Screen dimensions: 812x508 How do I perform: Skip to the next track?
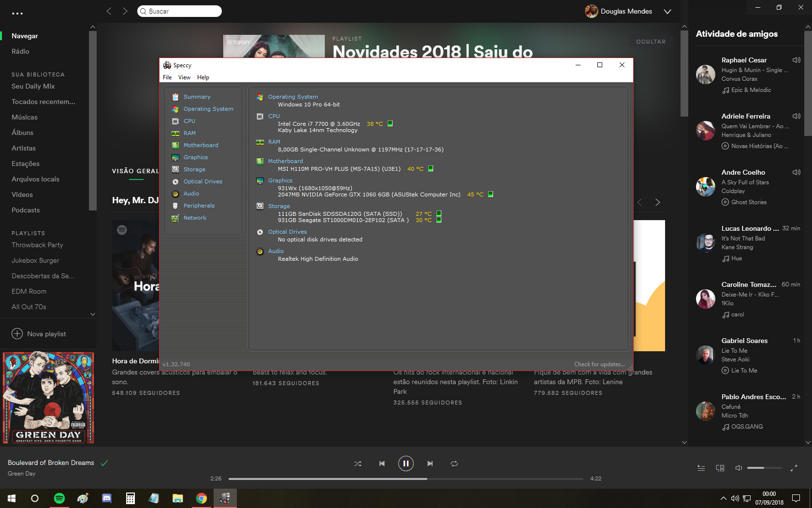click(x=430, y=463)
